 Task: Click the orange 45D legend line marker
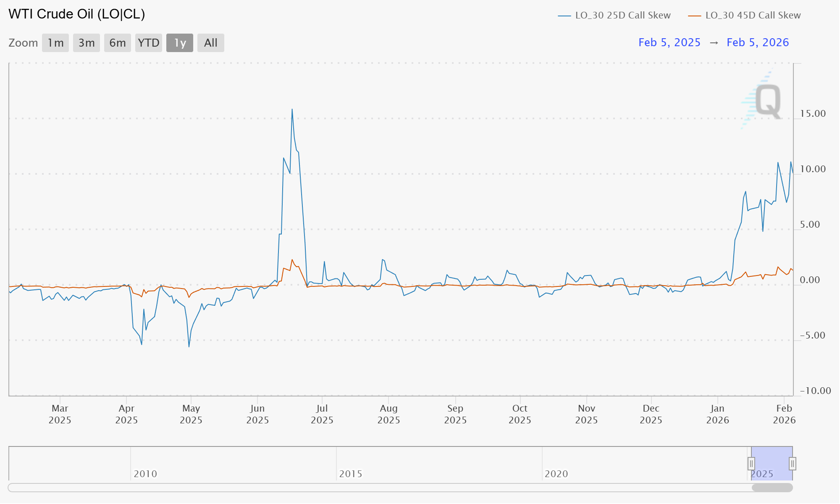tap(694, 16)
